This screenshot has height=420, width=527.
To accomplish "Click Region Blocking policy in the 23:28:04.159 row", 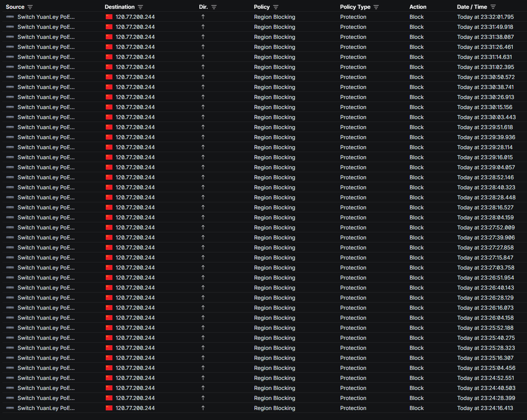I will [x=274, y=218].
